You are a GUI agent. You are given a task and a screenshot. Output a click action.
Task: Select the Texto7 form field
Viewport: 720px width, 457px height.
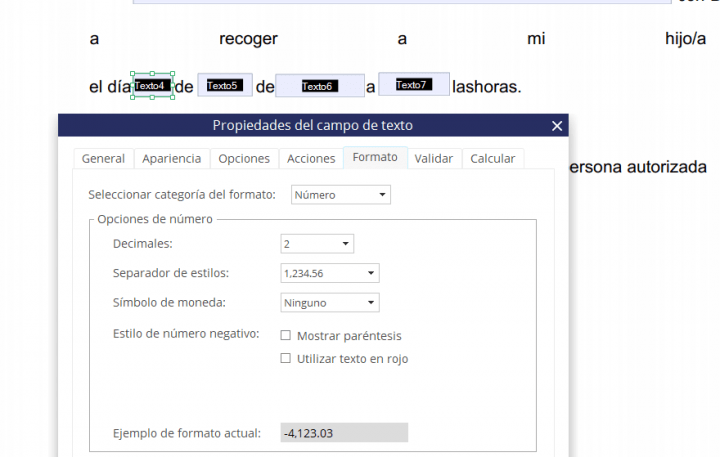click(x=414, y=84)
